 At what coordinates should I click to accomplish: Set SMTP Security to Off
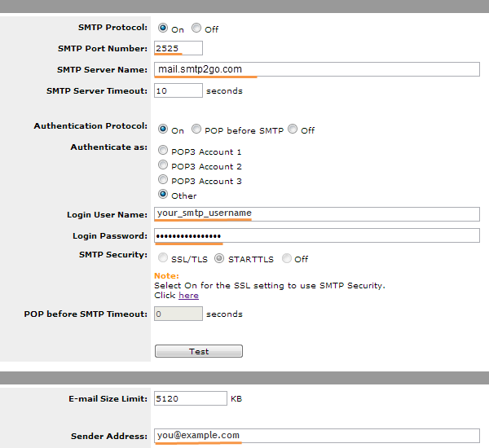287,258
